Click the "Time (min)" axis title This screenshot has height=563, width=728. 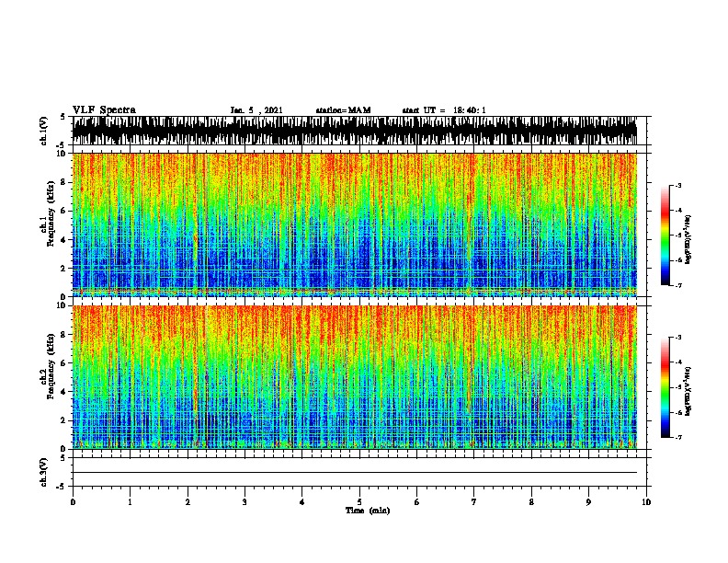[x=368, y=511]
